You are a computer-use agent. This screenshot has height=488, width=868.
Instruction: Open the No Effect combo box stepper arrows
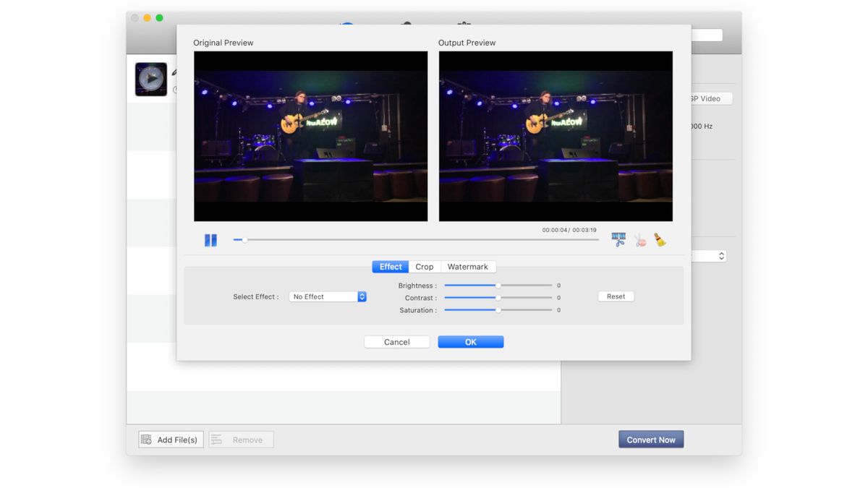pyautogui.click(x=362, y=296)
